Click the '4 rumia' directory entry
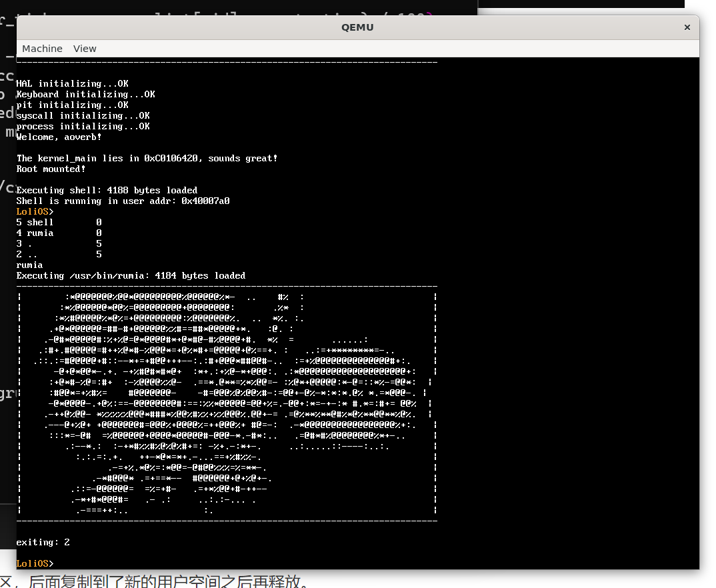Viewport: 716px width, 588px height. coord(35,233)
